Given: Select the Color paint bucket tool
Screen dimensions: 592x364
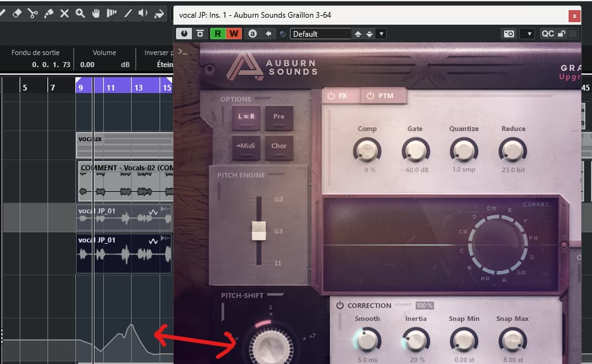Looking at the screenshot, I should [x=159, y=13].
